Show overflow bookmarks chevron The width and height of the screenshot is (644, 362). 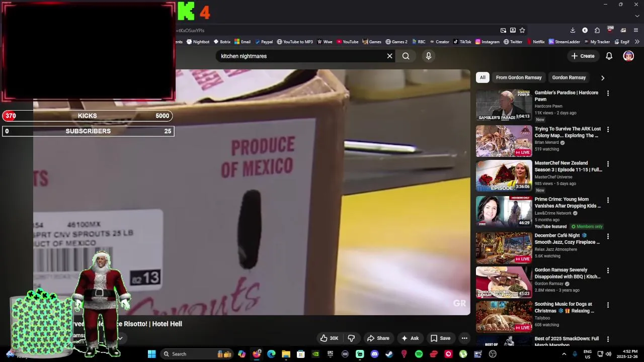(x=637, y=42)
